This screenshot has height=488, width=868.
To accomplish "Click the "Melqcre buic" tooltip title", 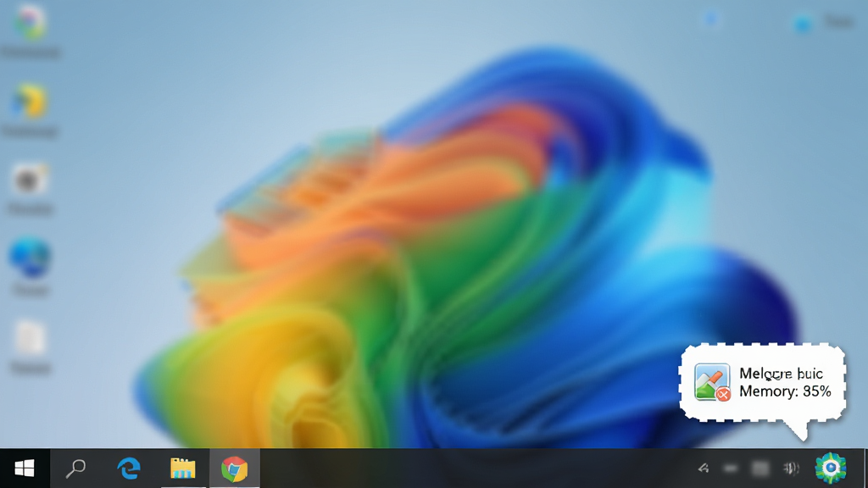I will click(781, 374).
